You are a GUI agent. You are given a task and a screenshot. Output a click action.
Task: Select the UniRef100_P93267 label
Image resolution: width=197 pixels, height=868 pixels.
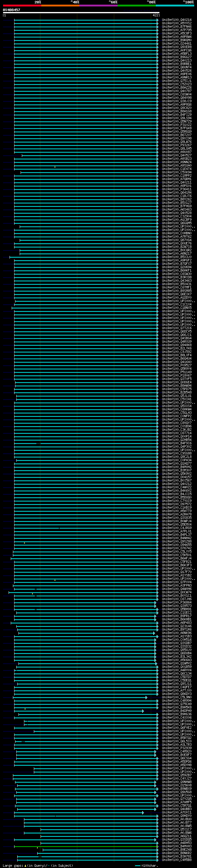[176, 145]
